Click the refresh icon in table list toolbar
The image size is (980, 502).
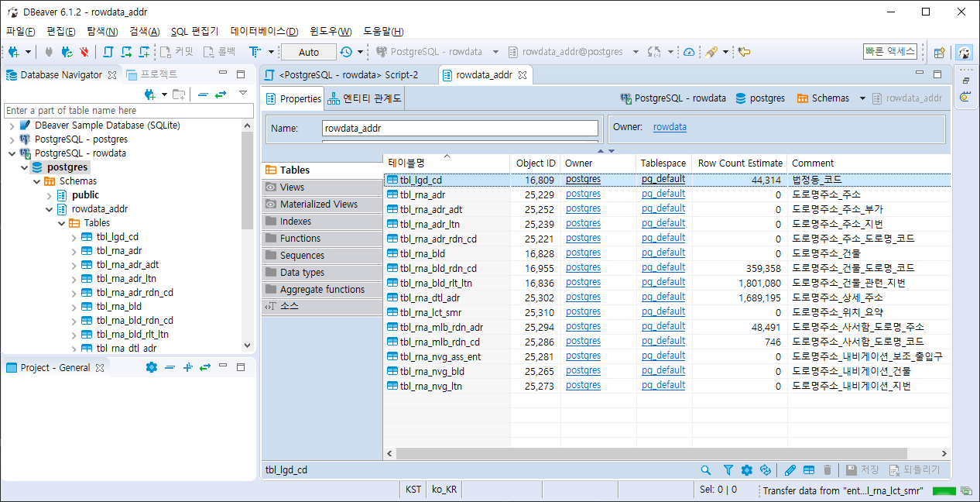[x=766, y=470]
